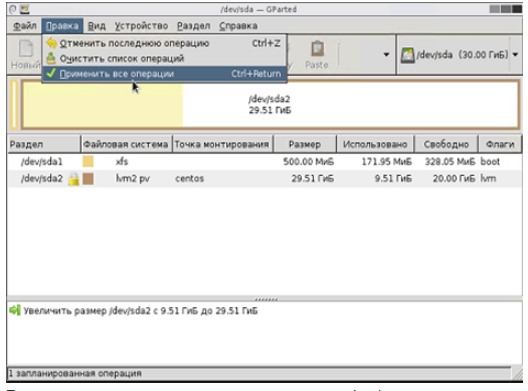Click the 328.05 МиБ free cell

pos(450,162)
